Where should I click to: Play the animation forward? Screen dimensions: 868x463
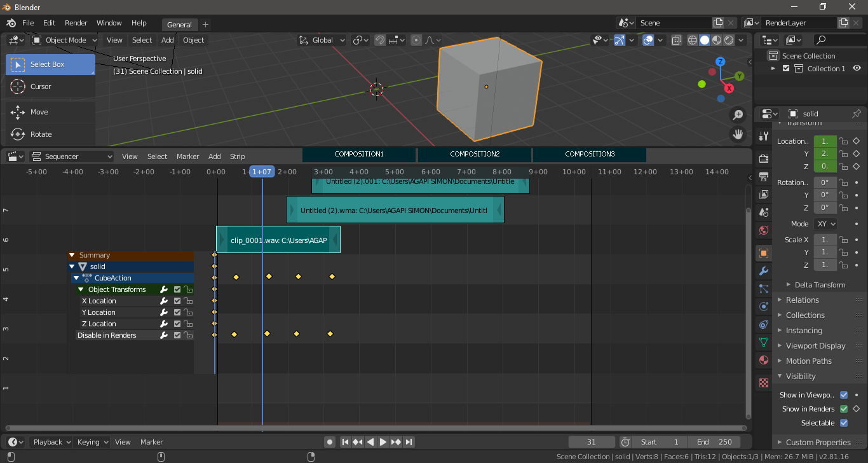[383, 442]
